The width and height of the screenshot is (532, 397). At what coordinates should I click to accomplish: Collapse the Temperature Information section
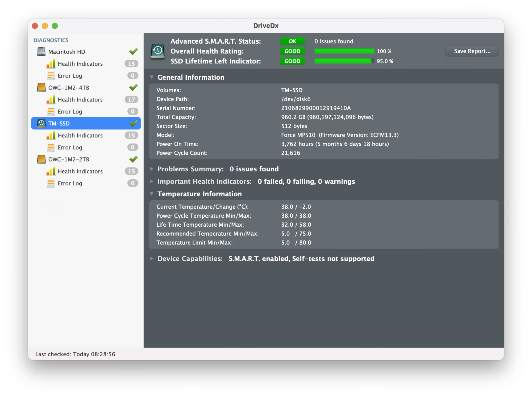coord(152,194)
